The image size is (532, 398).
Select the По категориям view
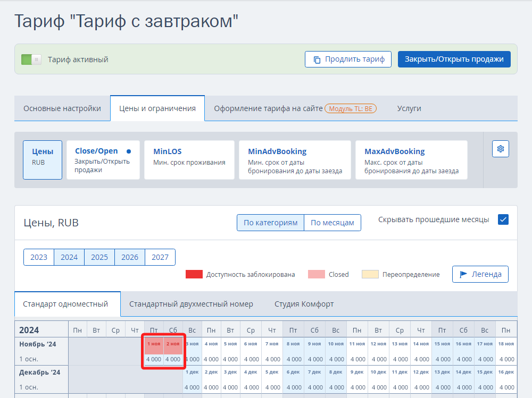click(x=270, y=223)
